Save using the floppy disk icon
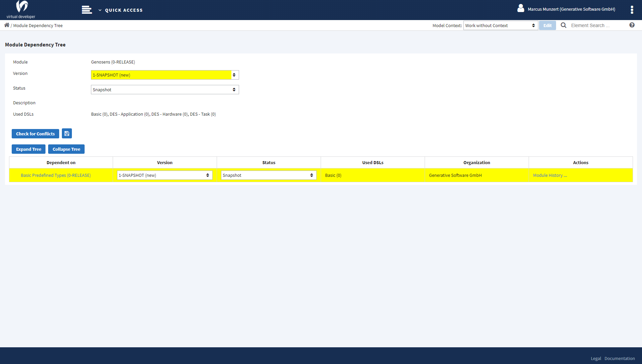Image resolution: width=642 pixels, height=364 pixels. [67, 134]
